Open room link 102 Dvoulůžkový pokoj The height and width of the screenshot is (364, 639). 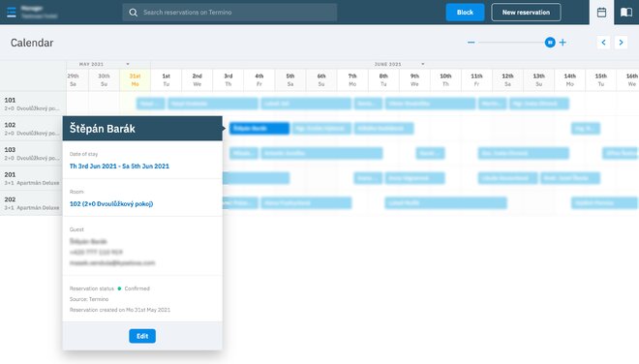(x=111, y=204)
